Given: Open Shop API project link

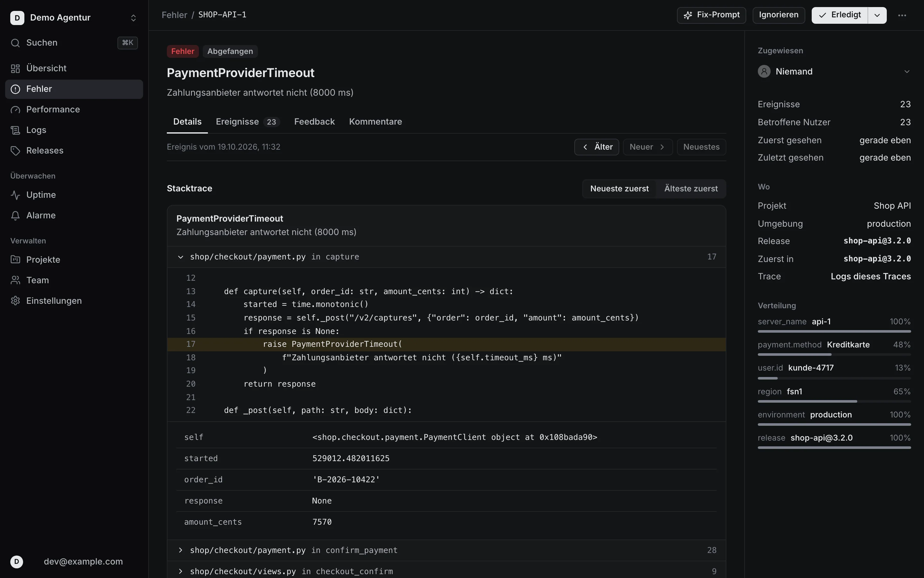Looking at the screenshot, I should tap(892, 206).
